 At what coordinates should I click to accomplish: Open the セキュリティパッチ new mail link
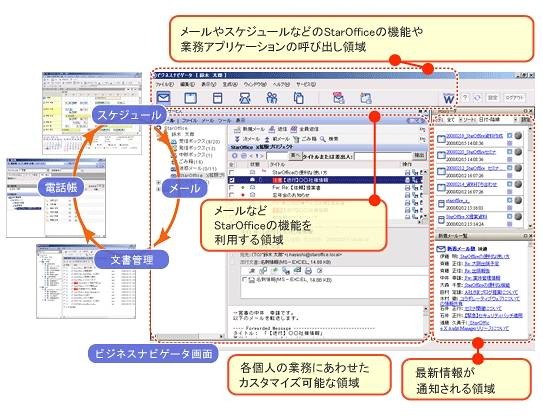coord(493,316)
